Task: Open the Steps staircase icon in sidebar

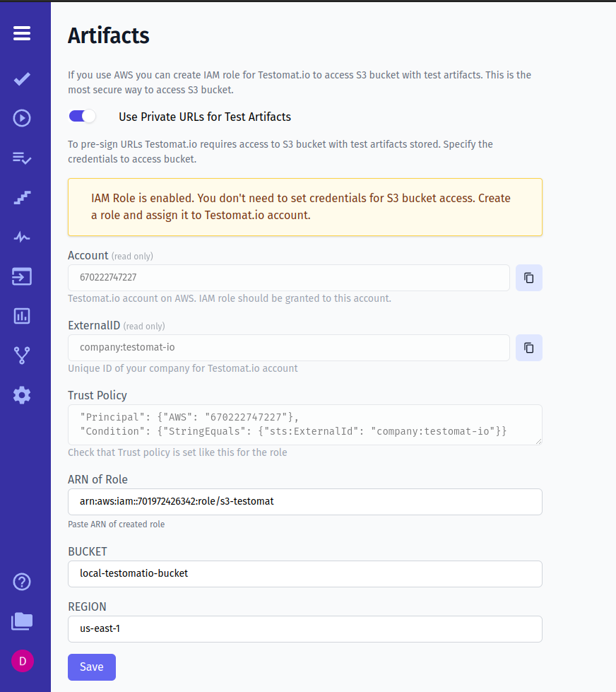Action: click(x=22, y=197)
